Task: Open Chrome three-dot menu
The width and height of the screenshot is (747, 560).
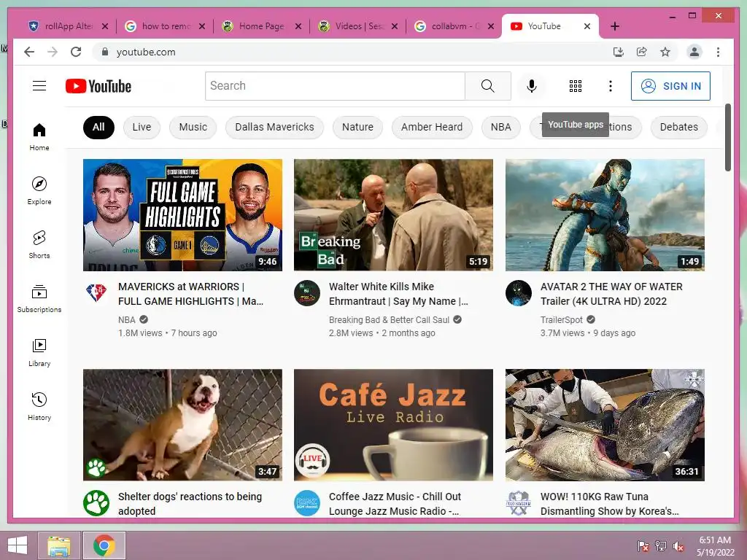Action: [718, 52]
